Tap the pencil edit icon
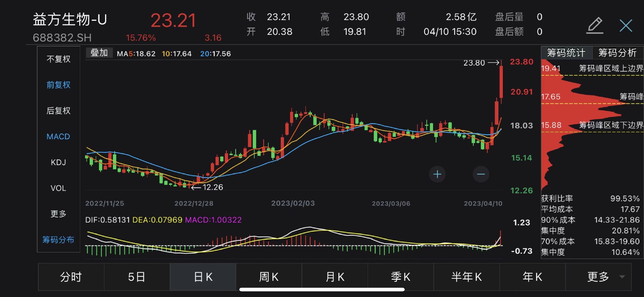Image resolution: width=644 pixels, height=297 pixels. point(595,25)
